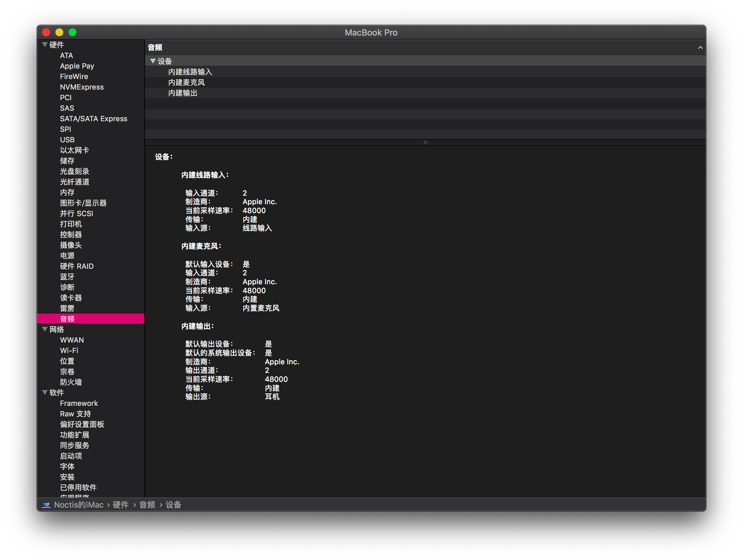Viewport: 743px width, 560px height.
Task: Collapse the 网络 section triangle
Action: [45, 329]
